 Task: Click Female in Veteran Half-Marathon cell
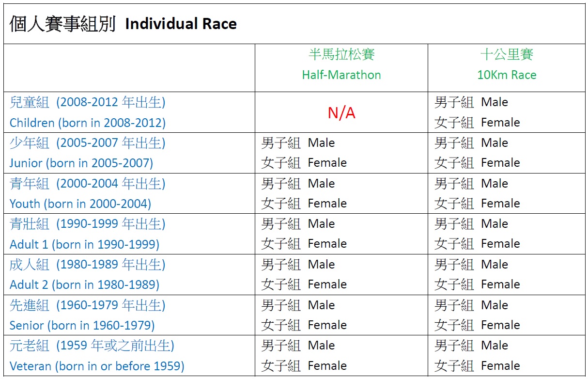coord(327,366)
